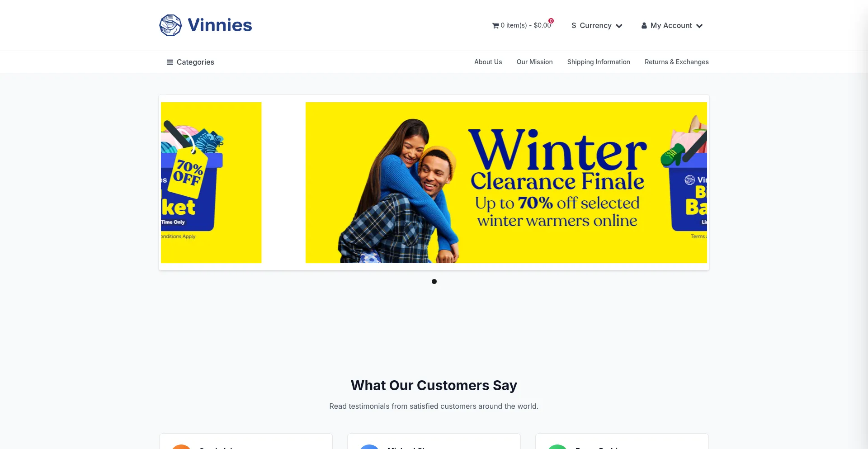Click the Vinnies logo emblem icon

170,25
